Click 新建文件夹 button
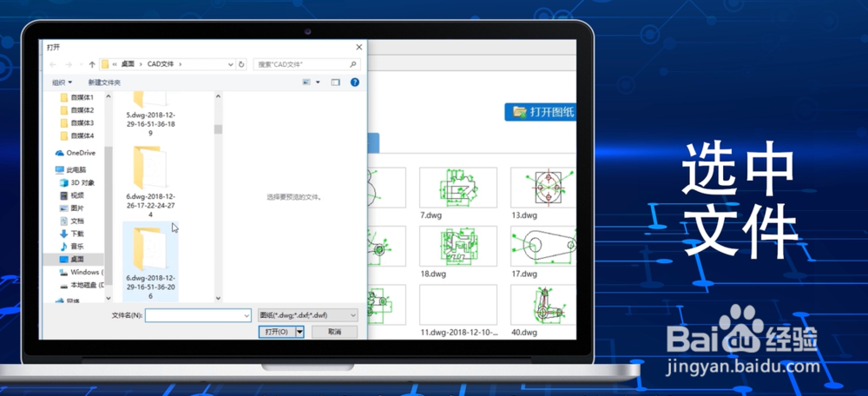The image size is (868, 396). click(104, 82)
